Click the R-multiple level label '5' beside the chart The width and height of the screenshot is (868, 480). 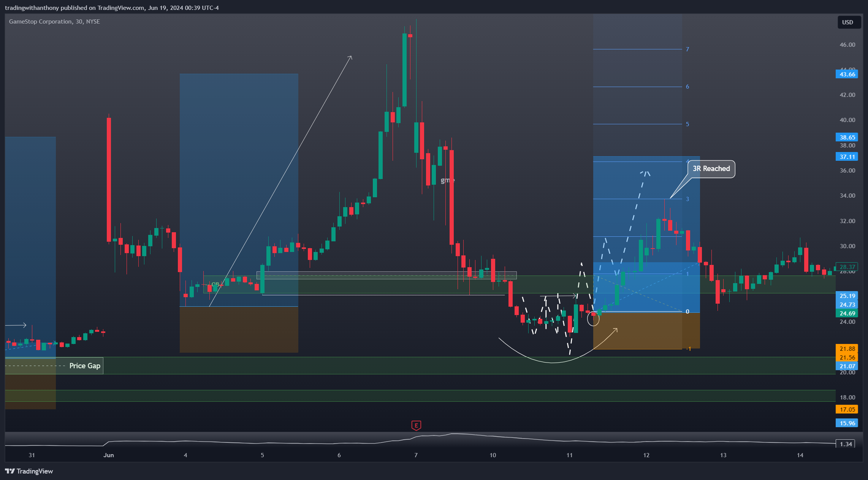(687, 124)
